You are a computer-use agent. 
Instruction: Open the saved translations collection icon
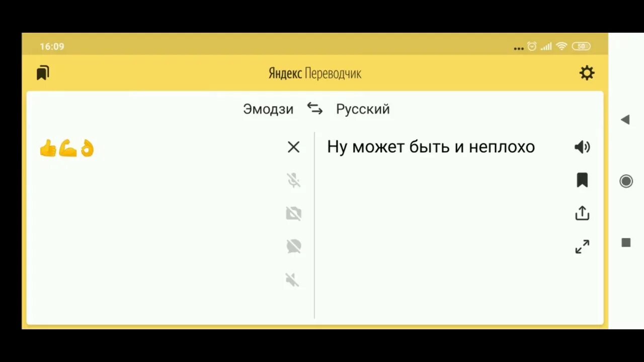coord(43,73)
